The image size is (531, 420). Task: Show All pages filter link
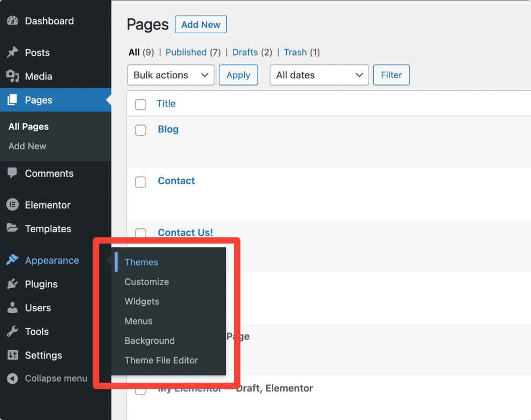[x=134, y=52]
